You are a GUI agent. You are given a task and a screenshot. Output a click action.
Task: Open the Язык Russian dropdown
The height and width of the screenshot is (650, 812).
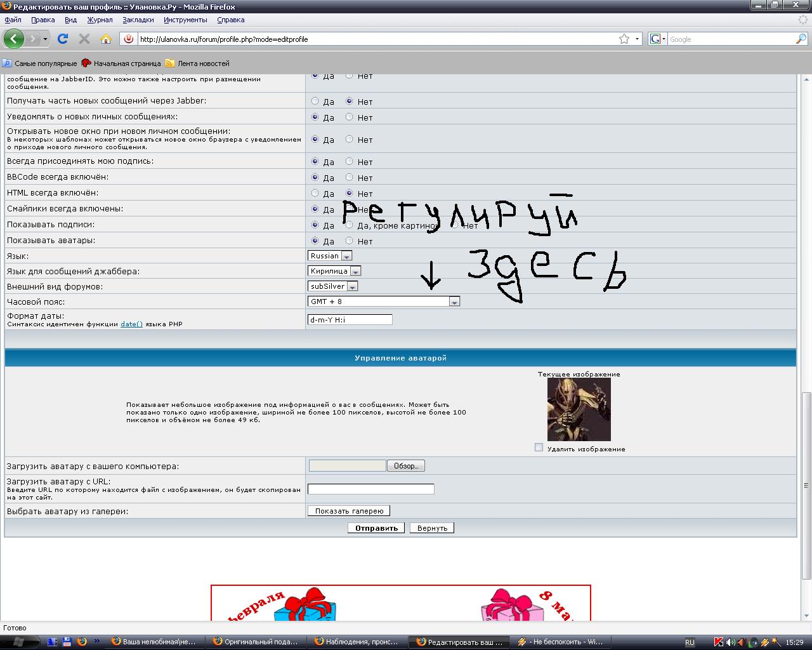click(x=346, y=255)
